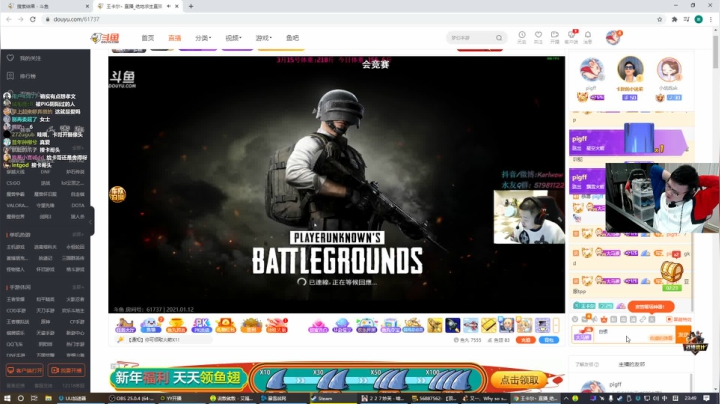Toggle the chat effects checkbox
Viewport: 720px width, 404px height.
[669, 319]
